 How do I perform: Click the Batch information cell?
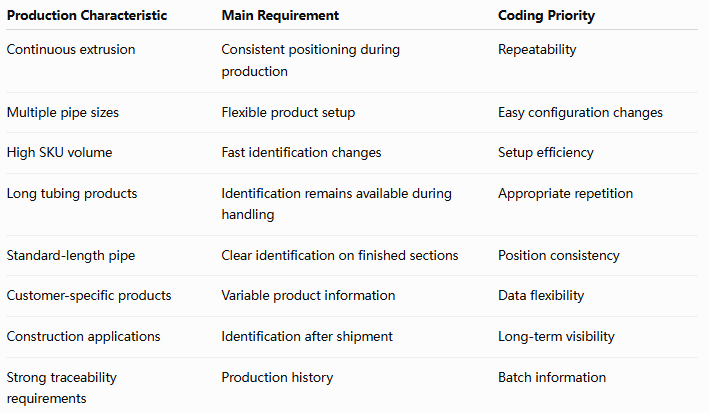552,377
